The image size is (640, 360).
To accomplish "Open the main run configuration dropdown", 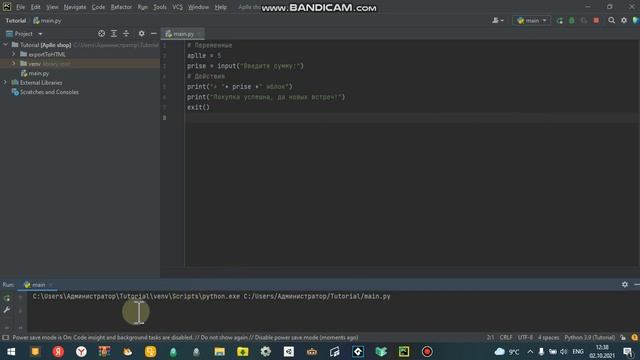I will click(x=531, y=20).
